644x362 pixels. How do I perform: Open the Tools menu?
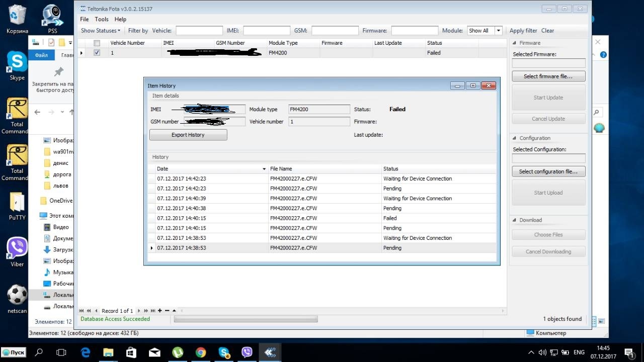[102, 19]
